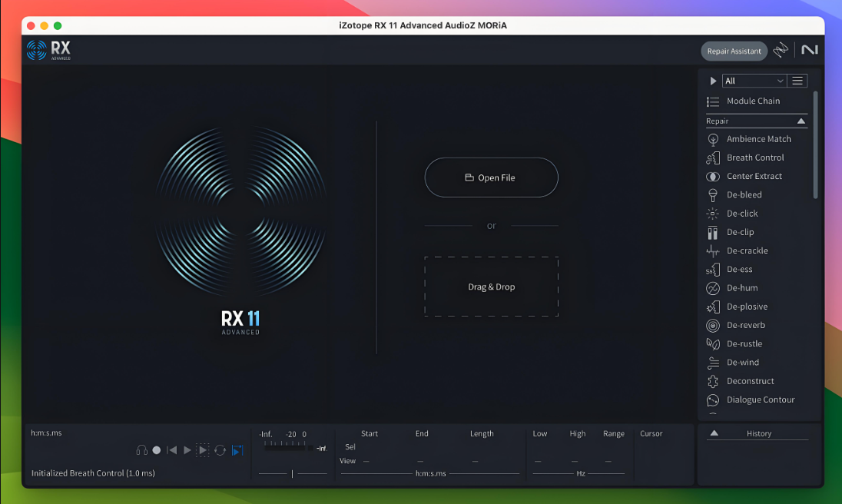Screen dimensions: 842x504
Task: Open the All module filter dropdown
Action: tap(754, 81)
